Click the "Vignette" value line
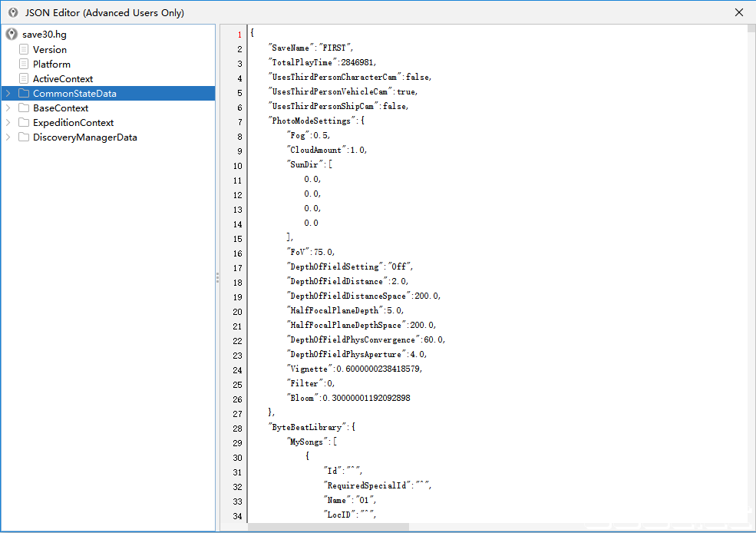The image size is (756, 533). (x=355, y=369)
